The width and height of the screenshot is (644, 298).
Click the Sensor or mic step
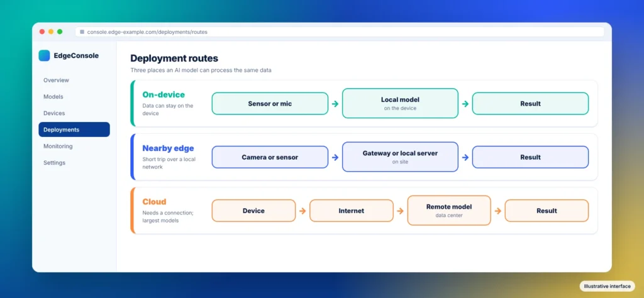[x=270, y=104]
